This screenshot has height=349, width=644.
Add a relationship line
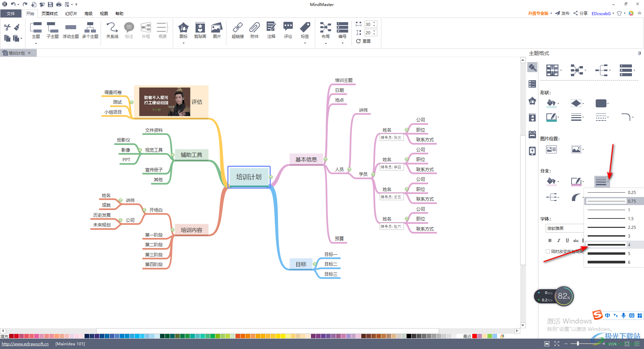click(x=112, y=30)
